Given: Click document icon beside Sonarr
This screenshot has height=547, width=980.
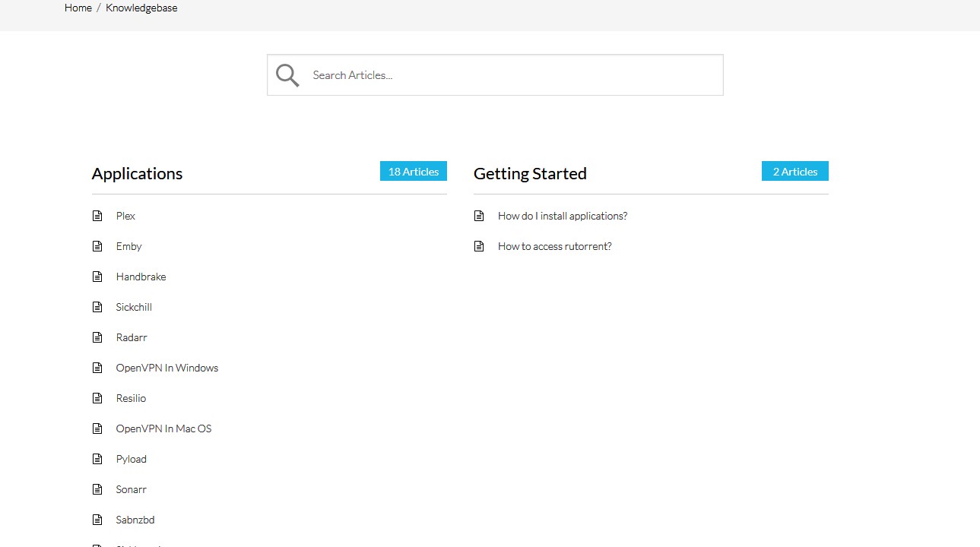Looking at the screenshot, I should [x=97, y=489].
